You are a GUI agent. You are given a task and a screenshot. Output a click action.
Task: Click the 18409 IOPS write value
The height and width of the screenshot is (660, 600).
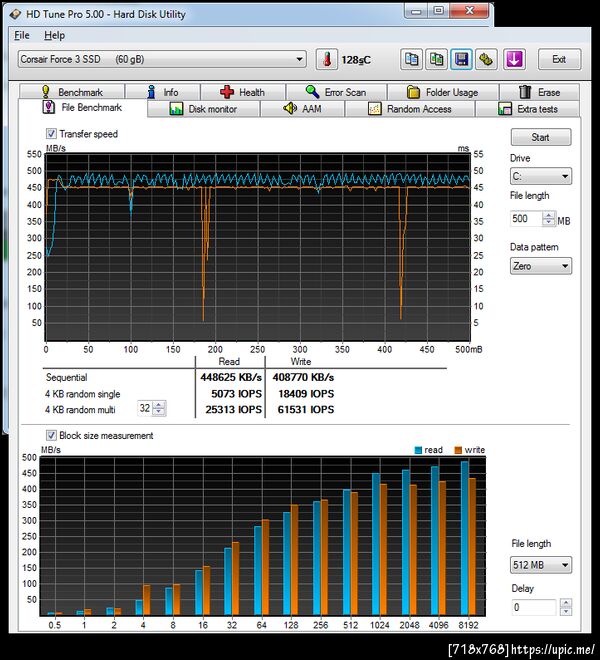pyautogui.click(x=306, y=394)
